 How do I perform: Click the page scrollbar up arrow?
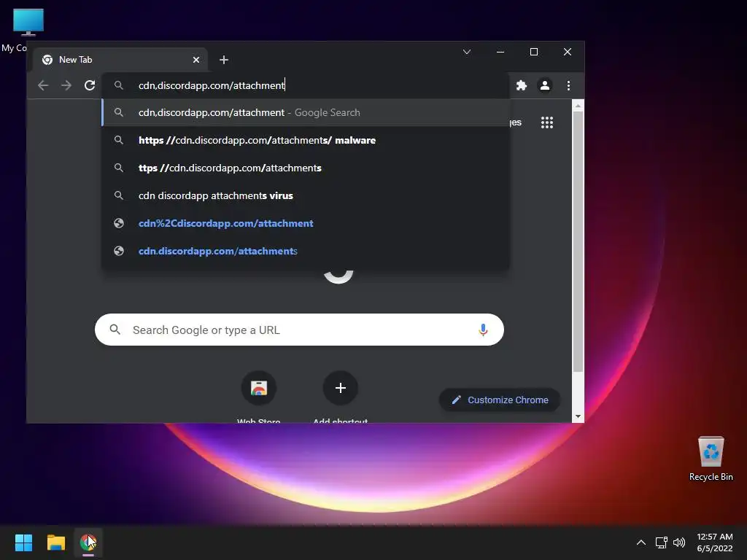click(578, 106)
